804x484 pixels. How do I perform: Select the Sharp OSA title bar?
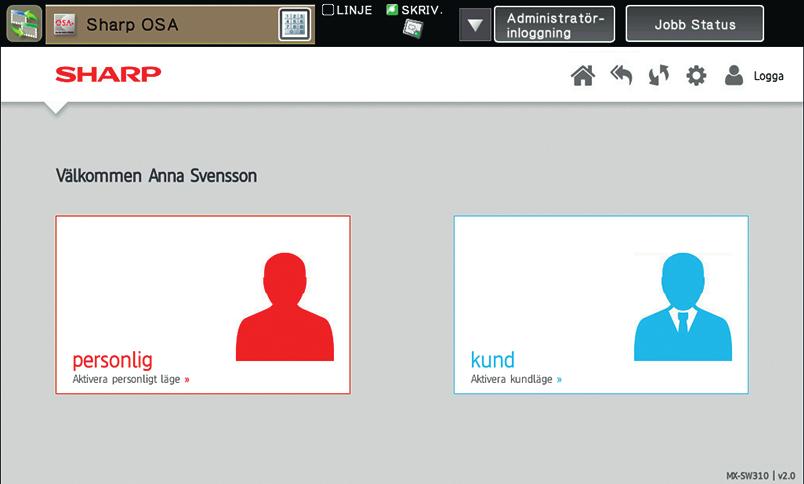coord(180,24)
